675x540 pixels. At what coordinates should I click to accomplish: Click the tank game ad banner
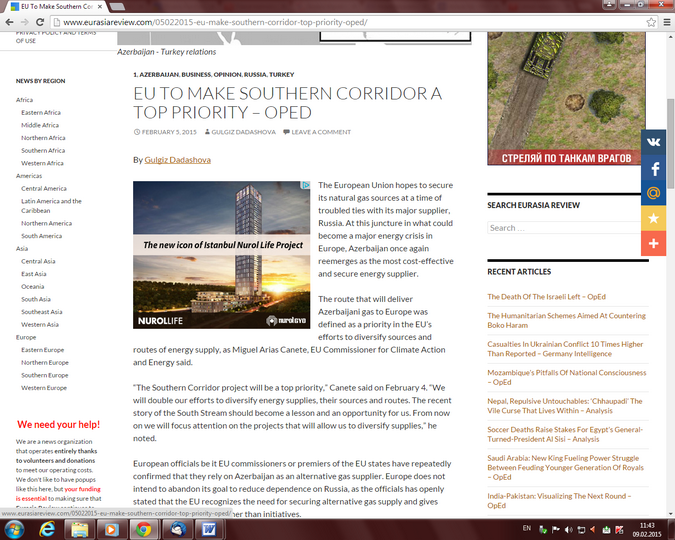pos(567,98)
